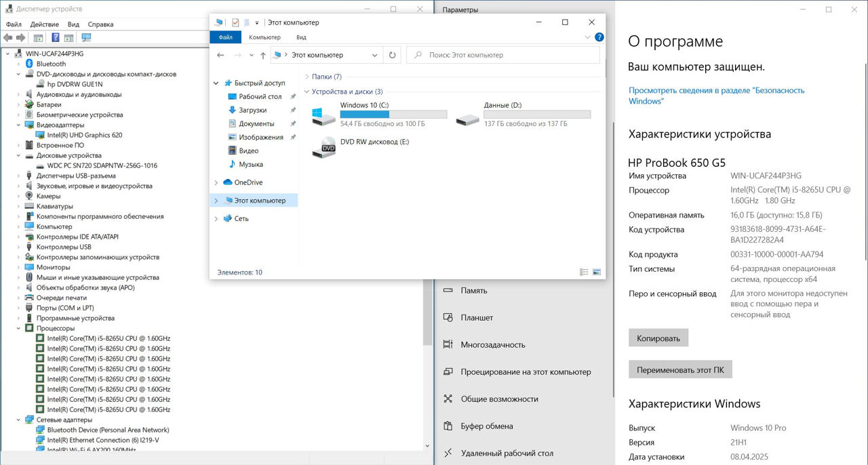Click the blue Help icon in Device Manager toolbar
The height and width of the screenshot is (465, 868).
pos(55,37)
